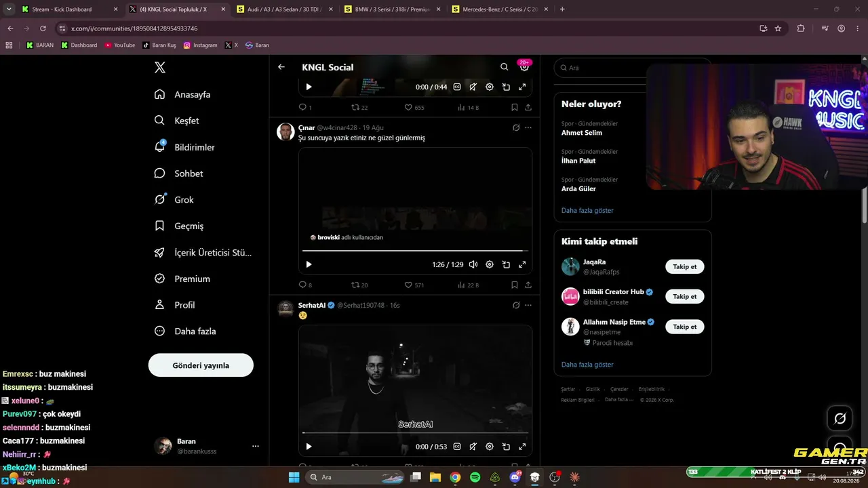
Task: Enter fullscreen on the 0:44 video
Action: pos(522,87)
